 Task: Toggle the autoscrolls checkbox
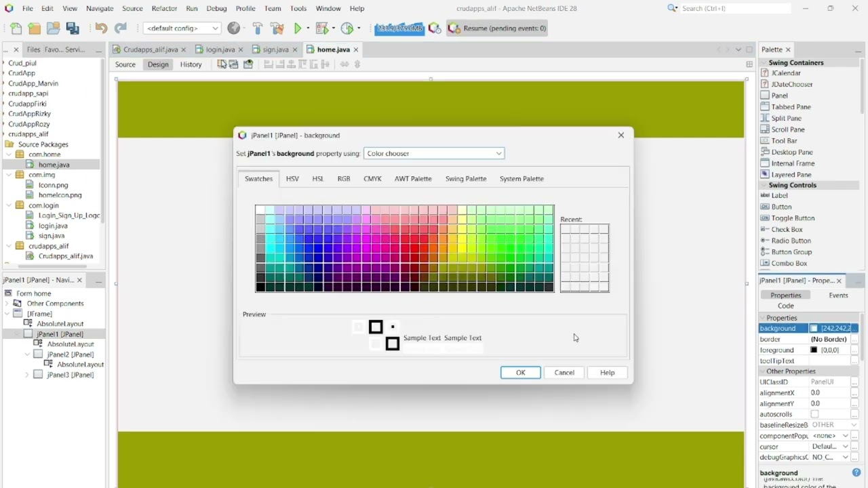(814, 414)
